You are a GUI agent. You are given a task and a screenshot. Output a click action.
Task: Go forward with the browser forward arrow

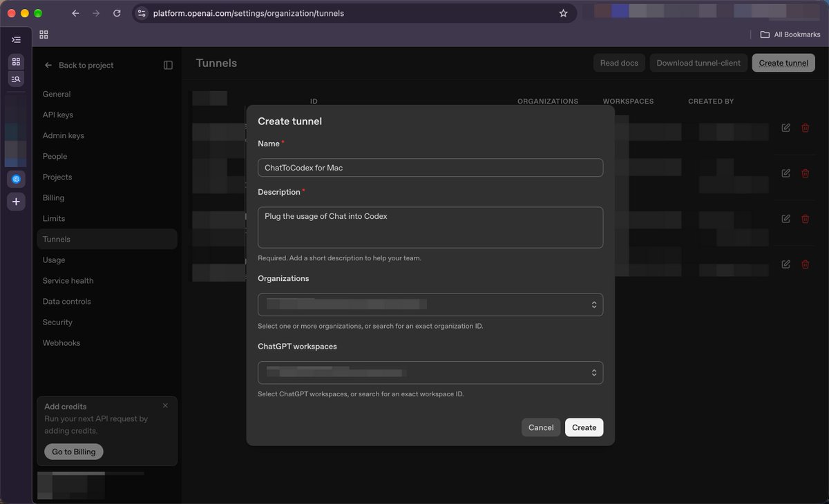96,13
